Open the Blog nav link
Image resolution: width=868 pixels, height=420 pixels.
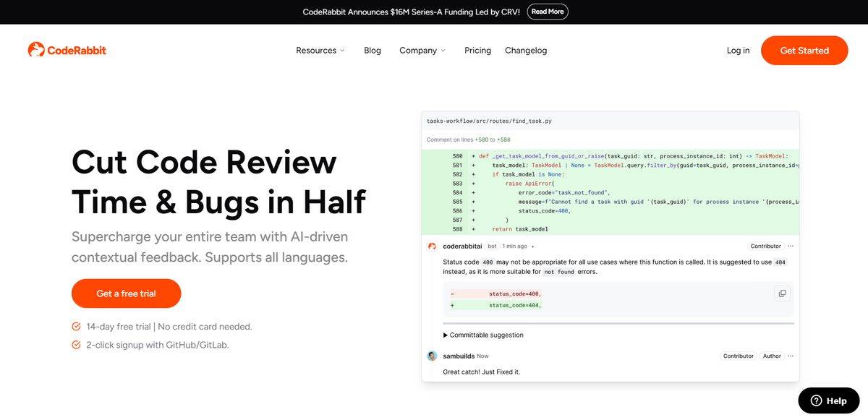pos(373,51)
